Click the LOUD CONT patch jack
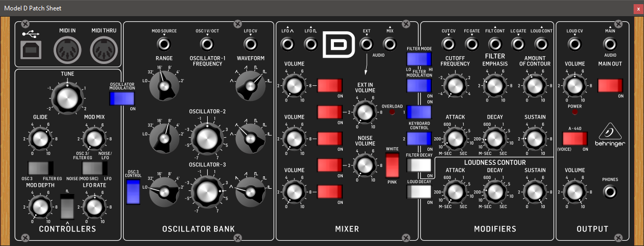 [x=542, y=45]
